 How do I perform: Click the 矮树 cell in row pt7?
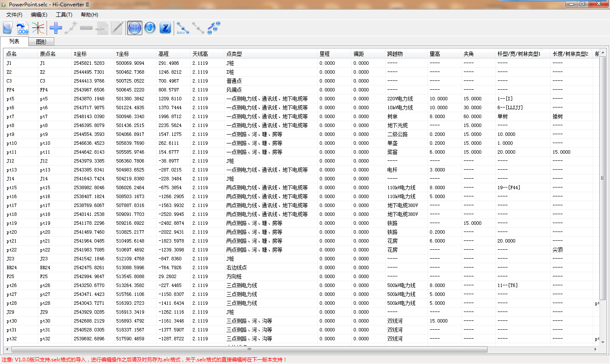557,116
